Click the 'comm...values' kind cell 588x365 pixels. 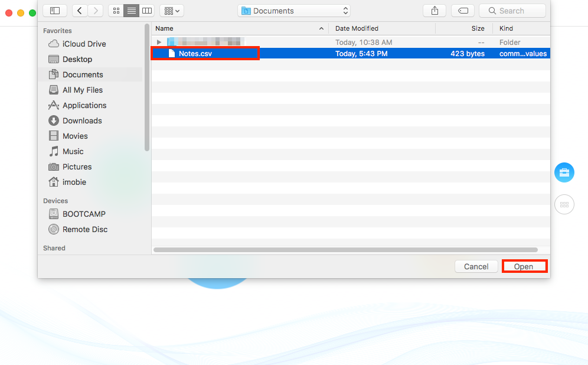click(523, 54)
